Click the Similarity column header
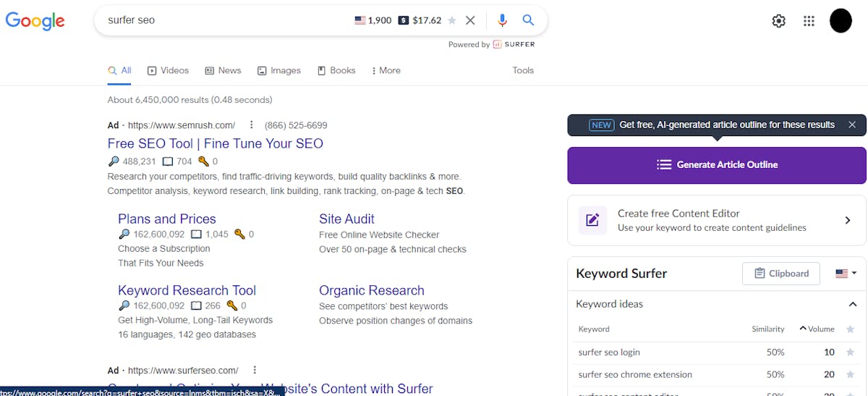The height and width of the screenshot is (396, 868). point(768,329)
